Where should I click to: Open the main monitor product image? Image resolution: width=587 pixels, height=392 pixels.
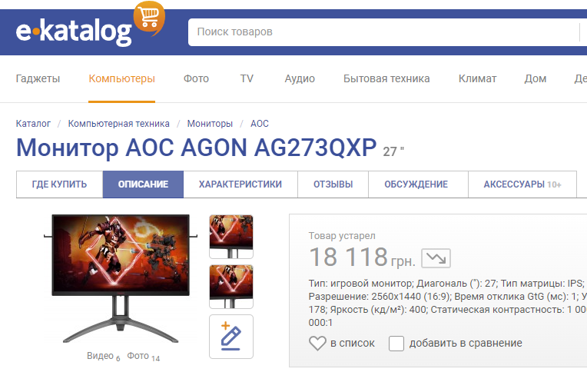(x=121, y=278)
